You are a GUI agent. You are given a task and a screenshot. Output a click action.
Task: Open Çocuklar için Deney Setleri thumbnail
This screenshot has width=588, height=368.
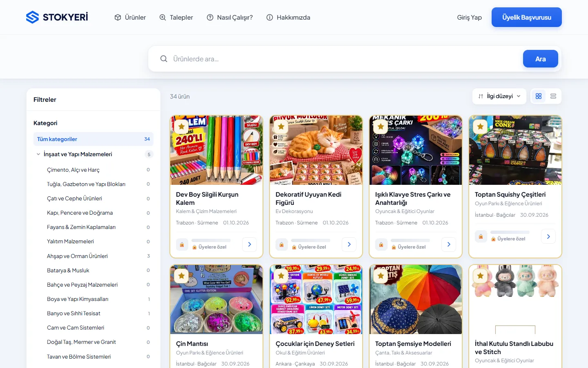point(316,299)
